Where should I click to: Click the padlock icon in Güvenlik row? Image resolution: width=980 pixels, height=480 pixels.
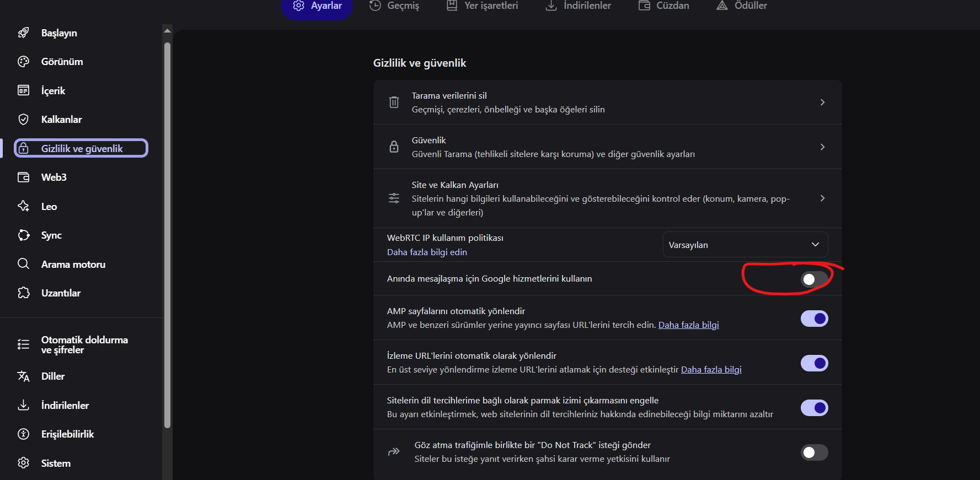[x=394, y=147]
